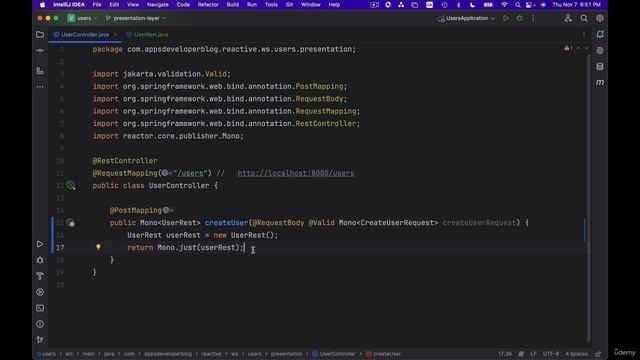Switch to UserRest.java tab
This screenshot has height=360, width=640.
tap(147, 35)
